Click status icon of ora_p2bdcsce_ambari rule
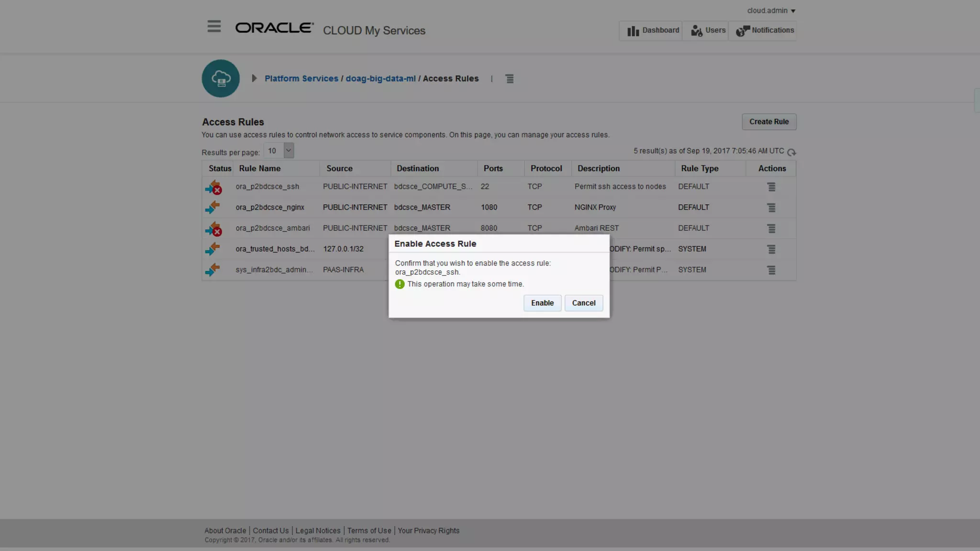This screenshot has height=551, width=980. tap(213, 229)
